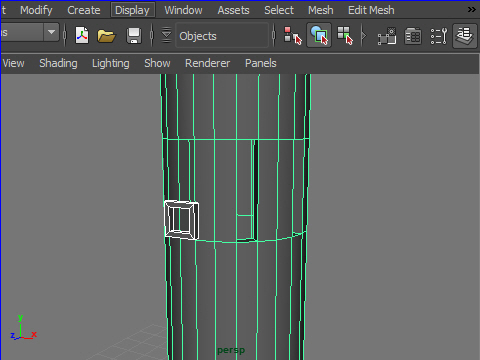Open the Display menu
Image resolution: width=480 pixels, height=360 pixels.
click(x=132, y=10)
